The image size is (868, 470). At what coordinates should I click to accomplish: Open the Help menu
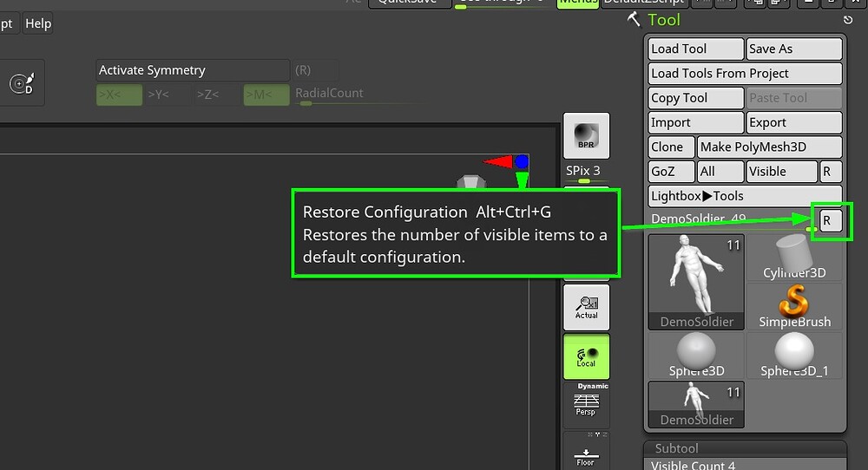click(x=37, y=23)
